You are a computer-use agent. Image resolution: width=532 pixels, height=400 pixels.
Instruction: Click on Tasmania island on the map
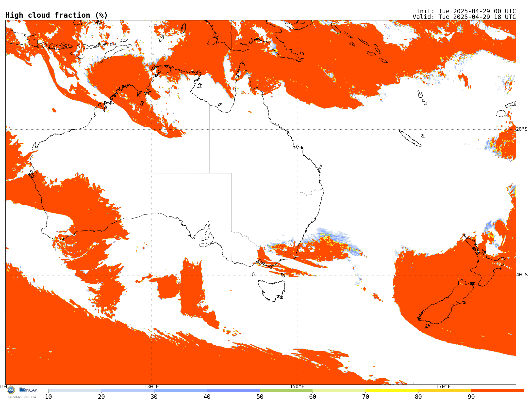click(x=272, y=290)
